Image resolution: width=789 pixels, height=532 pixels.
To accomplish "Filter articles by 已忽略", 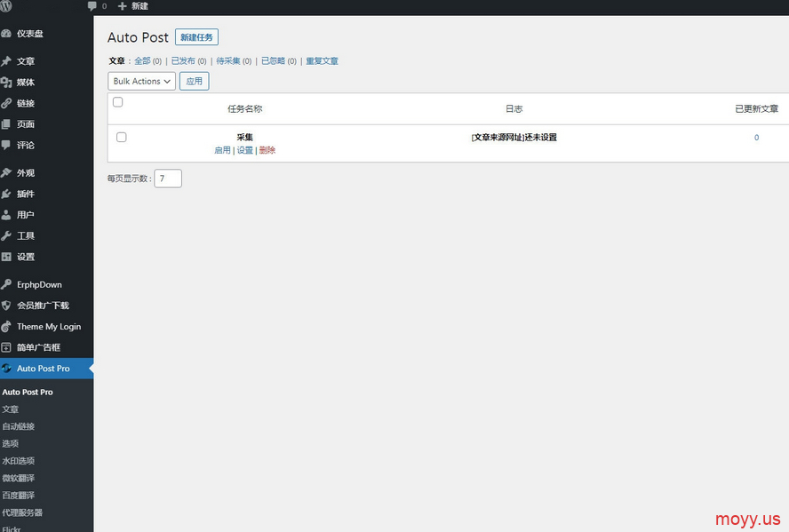I will (x=274, y=61).
